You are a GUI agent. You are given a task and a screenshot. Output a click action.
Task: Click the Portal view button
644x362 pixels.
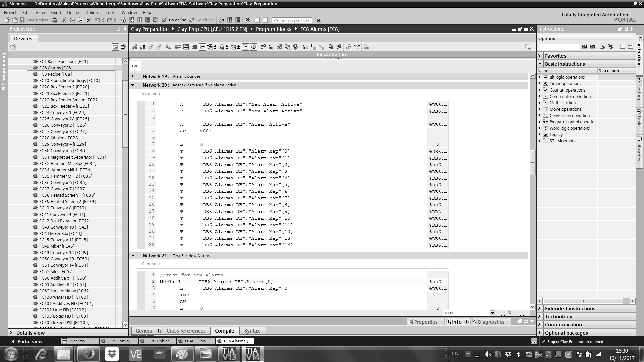29,341
